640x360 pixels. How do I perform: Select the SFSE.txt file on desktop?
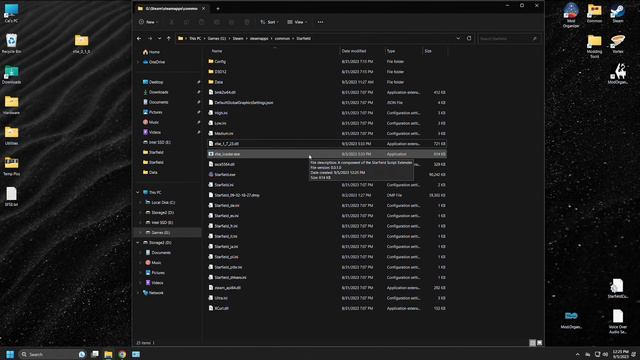click(x=11, y=196)
